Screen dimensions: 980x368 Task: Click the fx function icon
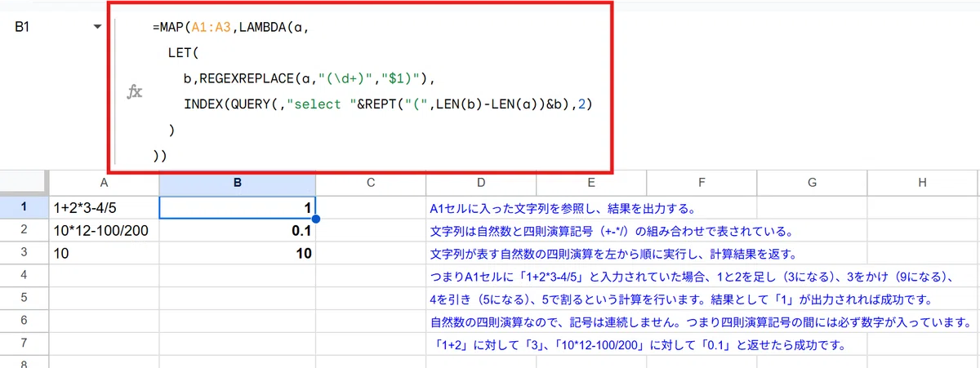point(135,91)
